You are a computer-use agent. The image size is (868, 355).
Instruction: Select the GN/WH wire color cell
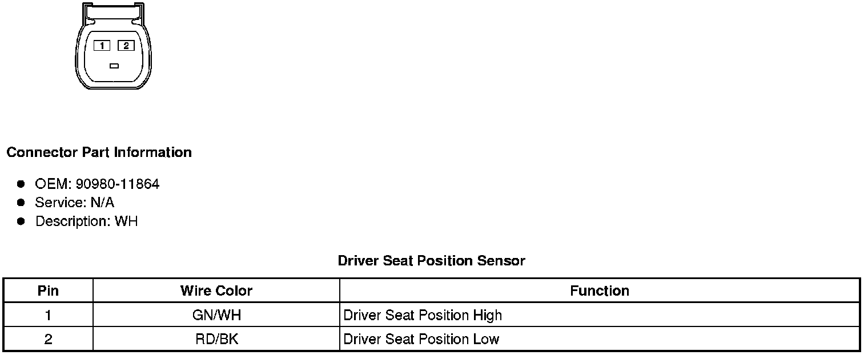coord(216,315)
